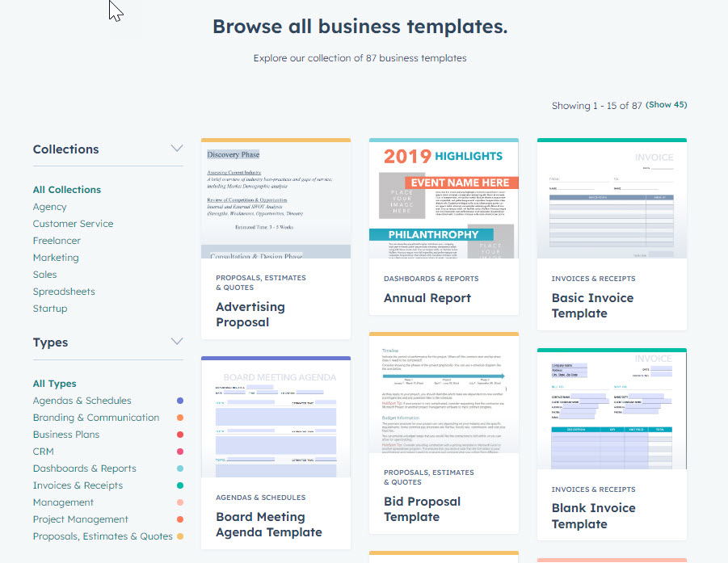Collapse the Types filter chevron
This screenshot has height=563, width=728.
pos(177,342)
